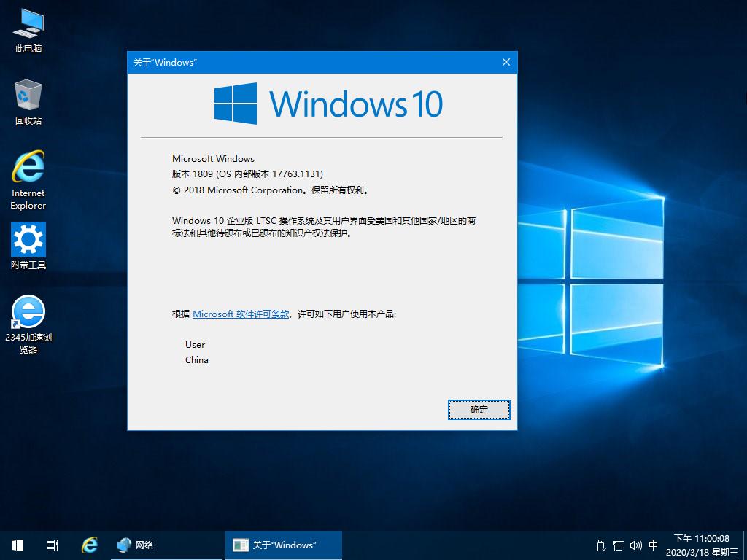The image size is (747, 560).
Task: Launch Internet Explorer from the taskbar
Action: click(90, 545)
